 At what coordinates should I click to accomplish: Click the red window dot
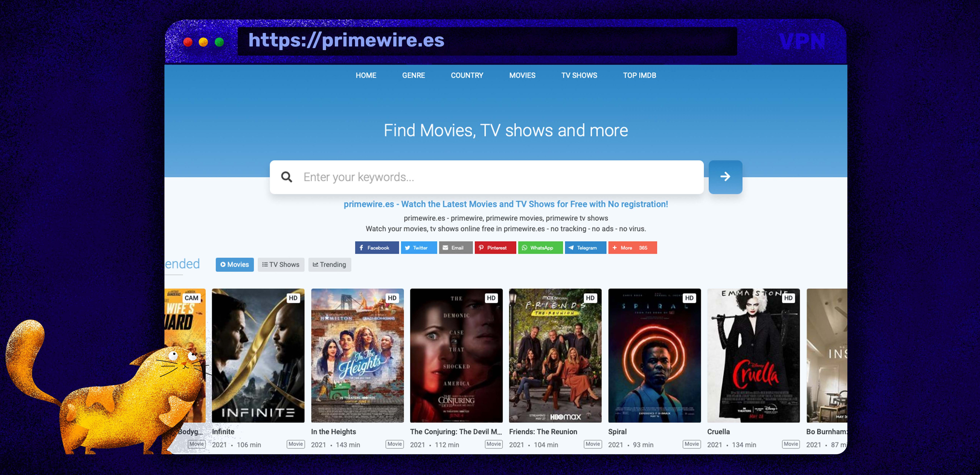pyautogui.click(x=188, y=42)
